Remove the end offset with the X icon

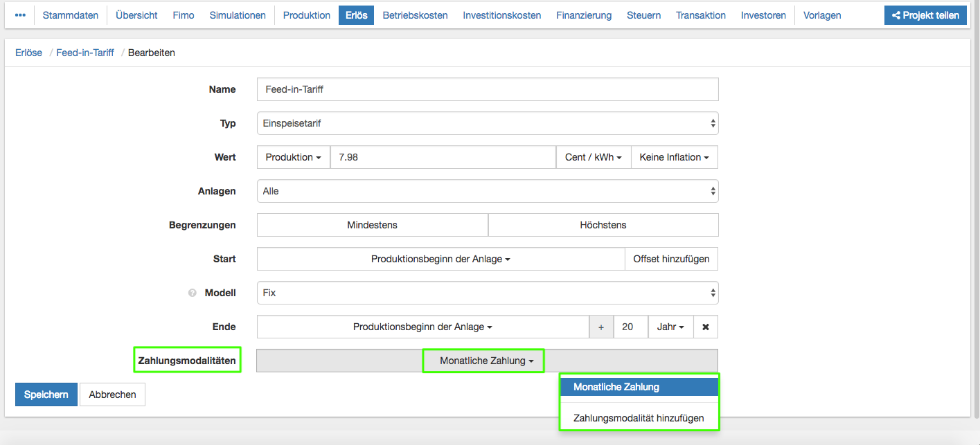point(706,327)
